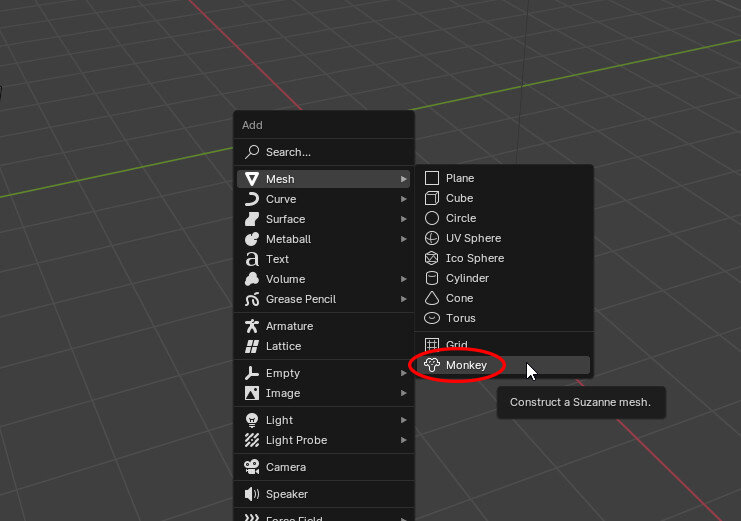Open the Grease Pencil submenu entry
Image resolution: width=741 pixels, height=521 pixels.
[324, 299]
